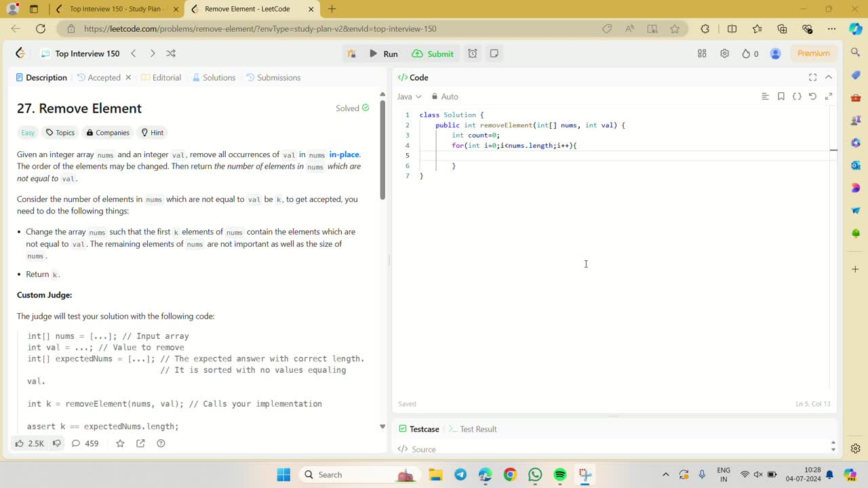Open the layout grid icon
Screen dimensions: 868x488
point(702,54)
